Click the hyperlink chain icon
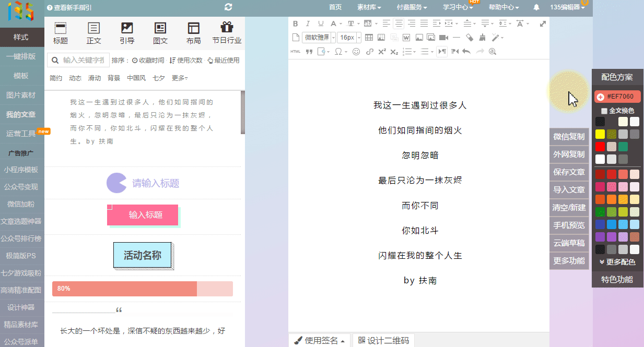 (370, 52)
